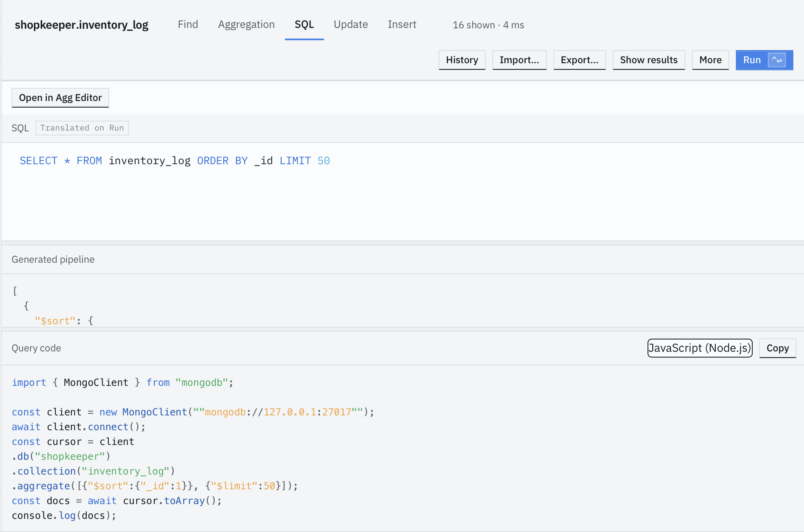Viewport: 804px width, 532px height.
Task: Click the '16 shown · 4 ms' status text
Action: click(488, 25)
